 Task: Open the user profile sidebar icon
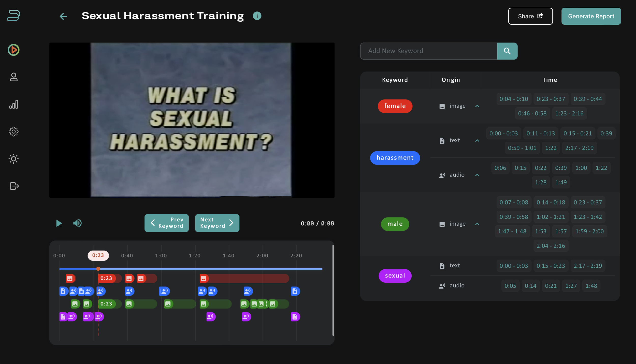click(x=13, y=77)
